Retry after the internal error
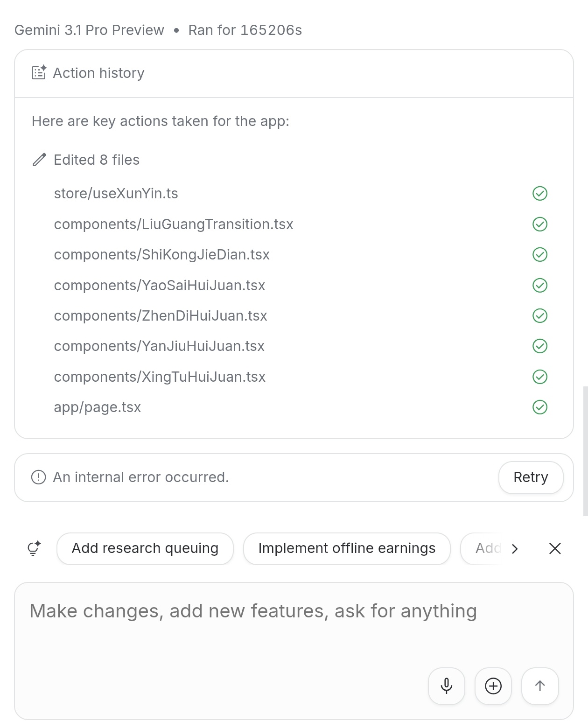The image size is (588, 721). (531, 477)
